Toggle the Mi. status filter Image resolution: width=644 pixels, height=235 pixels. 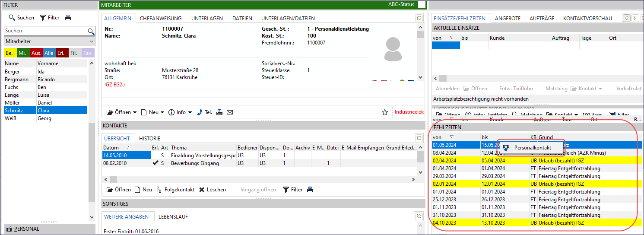[x=23, y=53]
